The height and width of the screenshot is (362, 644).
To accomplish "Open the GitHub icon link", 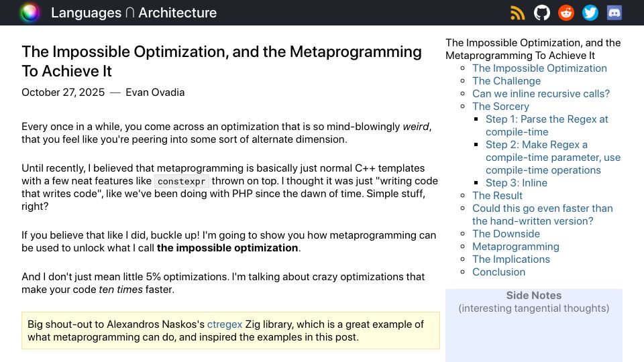I will point(542,13).
